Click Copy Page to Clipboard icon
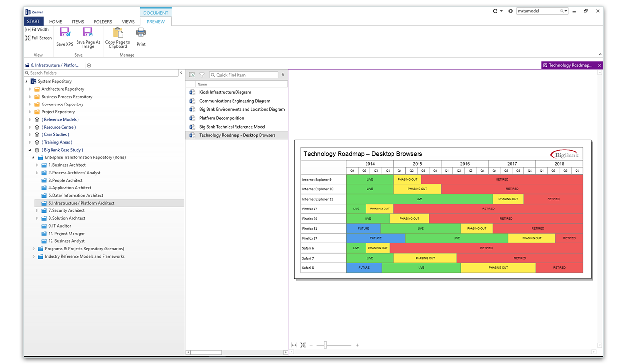 [118, 32]
